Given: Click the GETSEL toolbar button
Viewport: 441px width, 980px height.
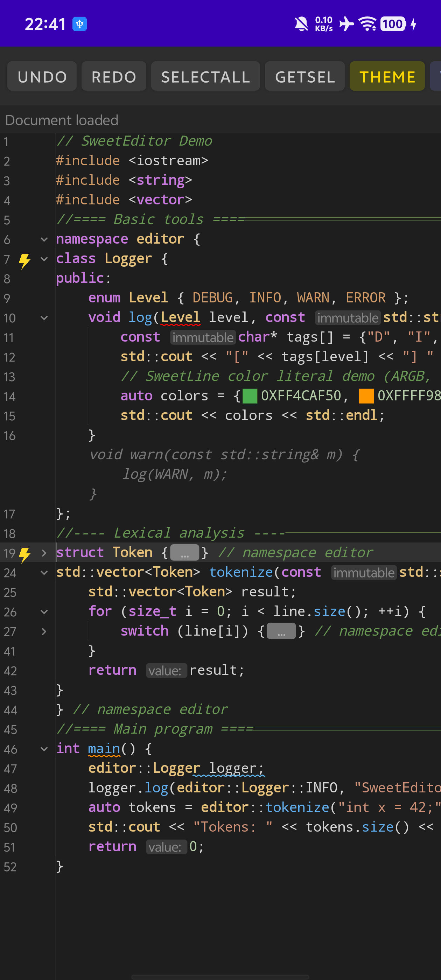Looking at the screenshot, I should point(305,76).
